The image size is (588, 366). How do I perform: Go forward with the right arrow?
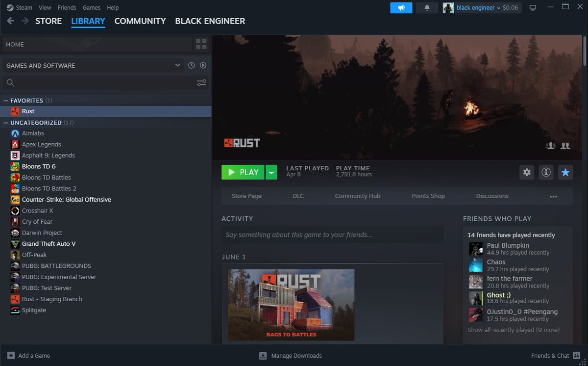click(x=25, y=21)
